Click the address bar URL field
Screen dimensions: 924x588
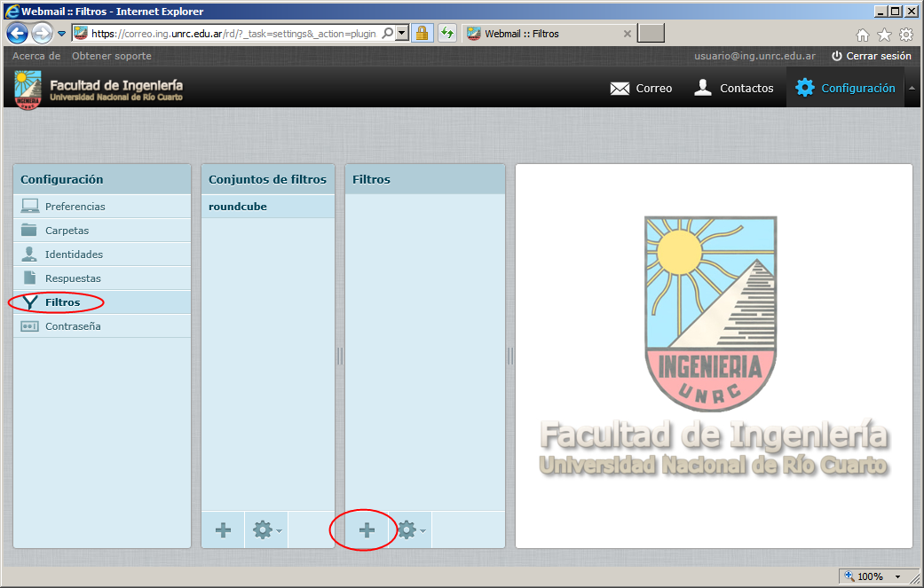coord(233,34)
